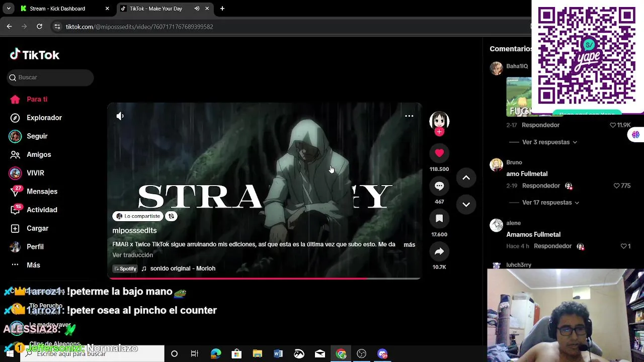644x362 pixels.
Task: Open a new browser tab
Action: [x=222, y=9]
